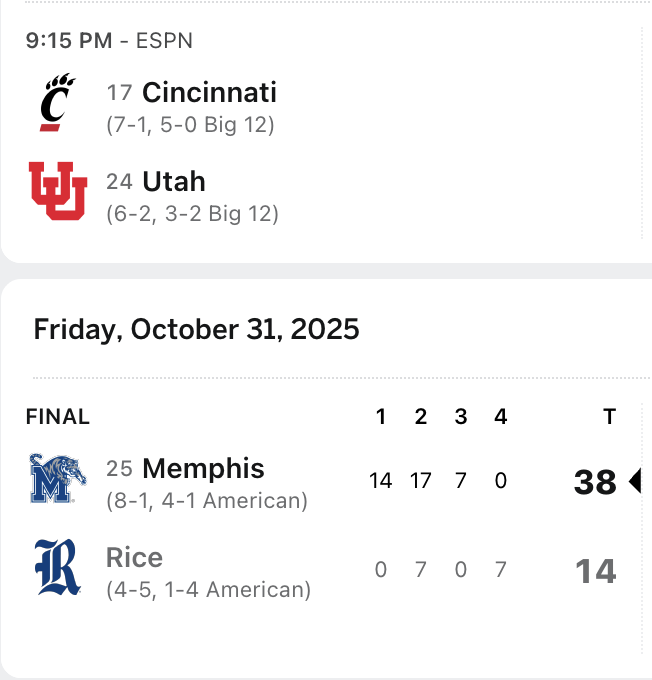652x680 pixels.
Task: Click Rice total score of 14
Action: click(x=595, y=571)
